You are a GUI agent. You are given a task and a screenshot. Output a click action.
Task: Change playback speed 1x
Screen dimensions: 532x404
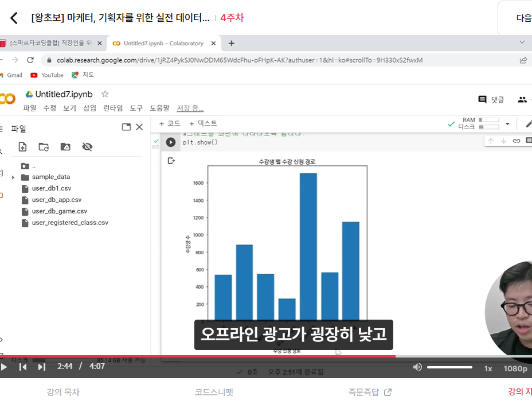[488, 368]
